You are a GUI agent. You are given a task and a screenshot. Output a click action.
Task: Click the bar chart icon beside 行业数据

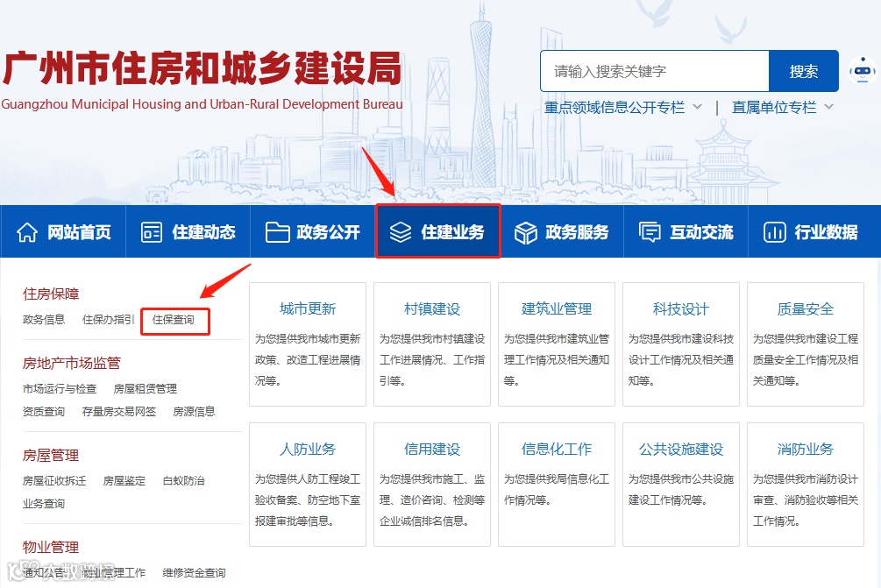(x=775, y=232)
